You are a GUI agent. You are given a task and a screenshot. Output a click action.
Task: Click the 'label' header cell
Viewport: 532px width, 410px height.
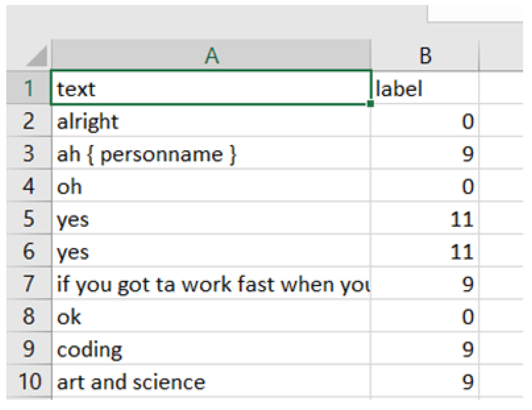coord(425,88)
